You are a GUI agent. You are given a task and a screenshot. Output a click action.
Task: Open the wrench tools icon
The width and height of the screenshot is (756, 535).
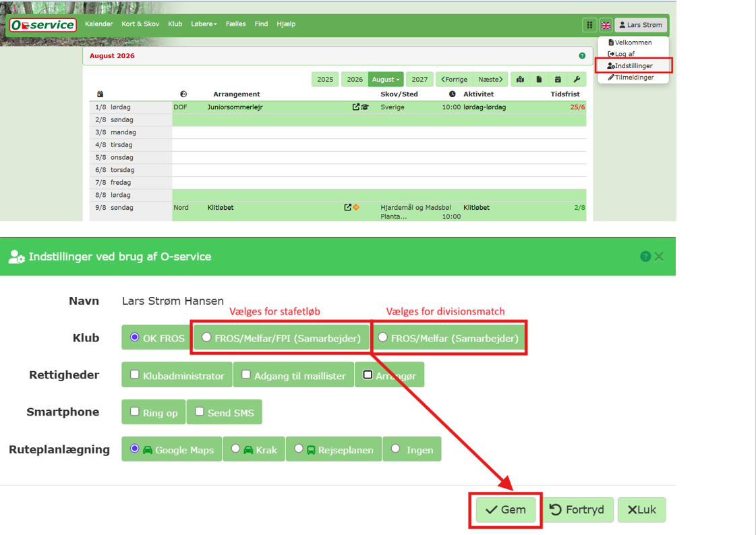tap(577, 80)
